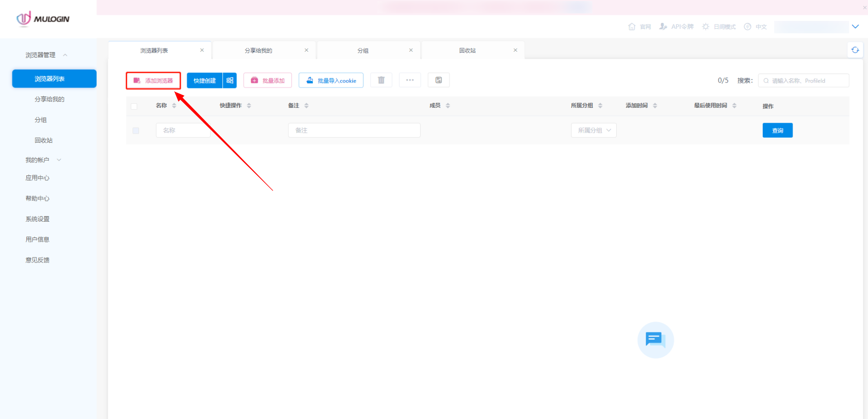
Task: Click the 批量添加 button
Action: 268,81
